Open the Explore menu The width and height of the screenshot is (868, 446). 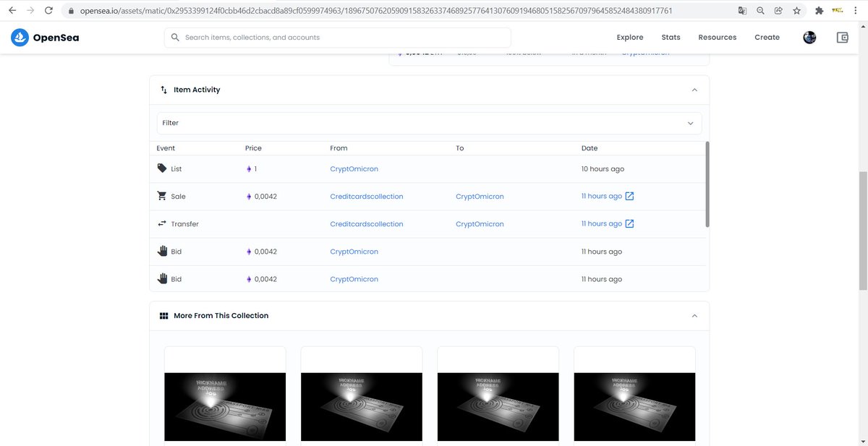[630, 38]
